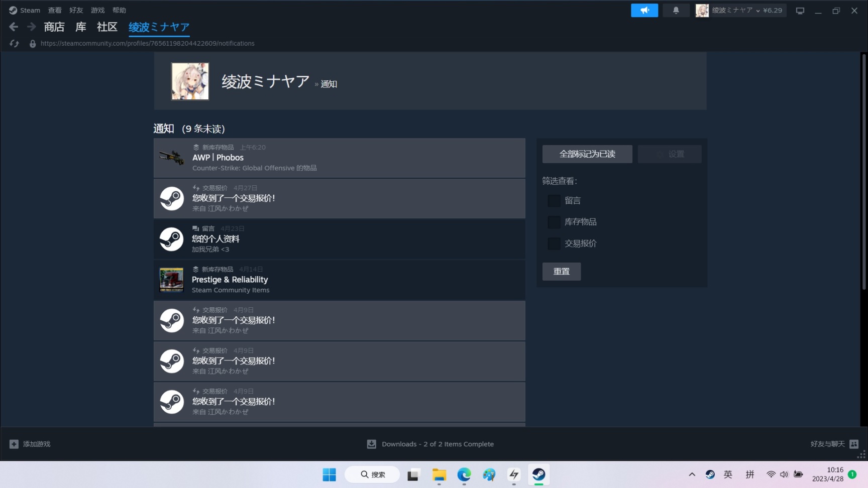
Task: Open the friends list icon beside 好友与聊天
Action: 854,444
